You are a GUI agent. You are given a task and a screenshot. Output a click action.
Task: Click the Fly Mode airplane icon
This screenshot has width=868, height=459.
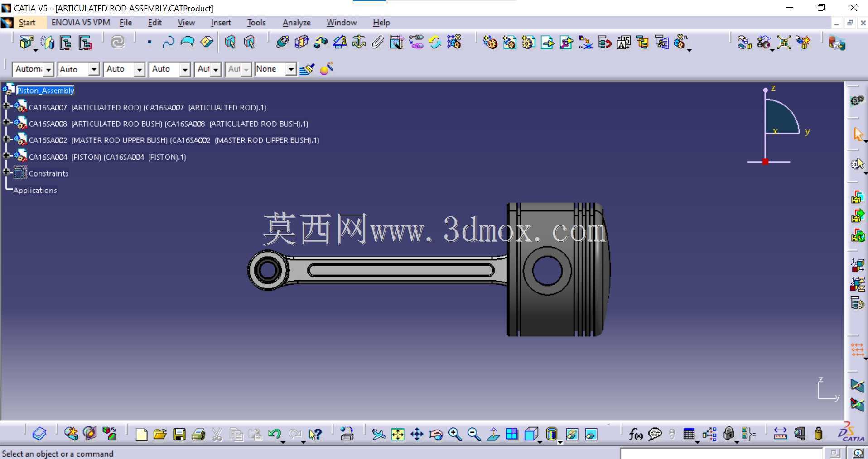click(x=378, y=435)
